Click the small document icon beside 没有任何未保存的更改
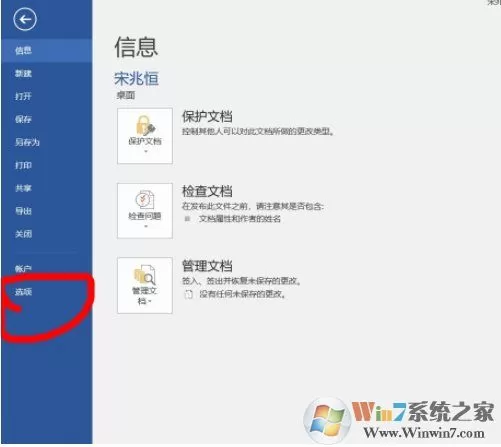The height and width of the screenshot is (447, 501). 189,294
